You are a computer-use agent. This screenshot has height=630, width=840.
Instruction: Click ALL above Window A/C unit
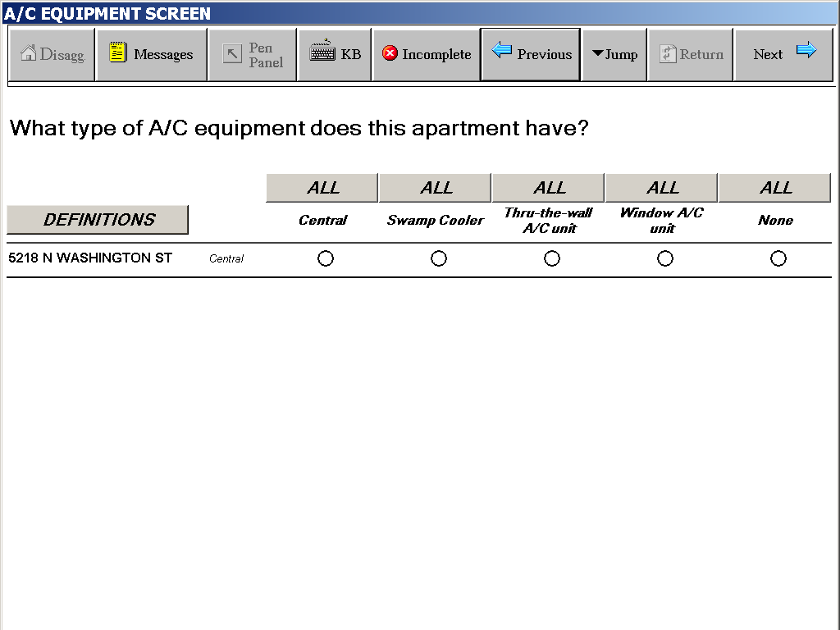coord(662,188)
